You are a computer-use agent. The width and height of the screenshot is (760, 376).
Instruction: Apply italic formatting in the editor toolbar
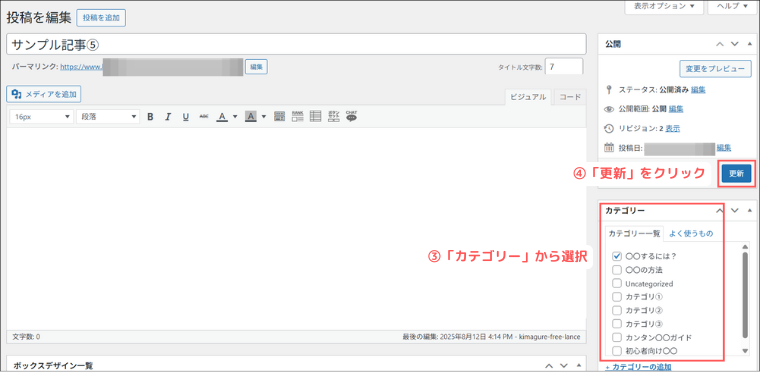tap(168, 117)
